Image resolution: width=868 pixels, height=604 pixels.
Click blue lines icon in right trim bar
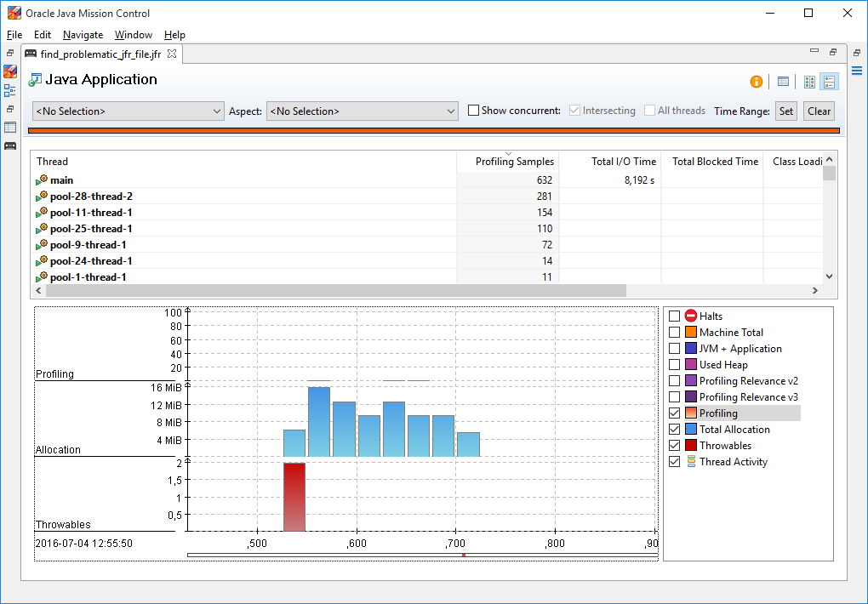856,71
